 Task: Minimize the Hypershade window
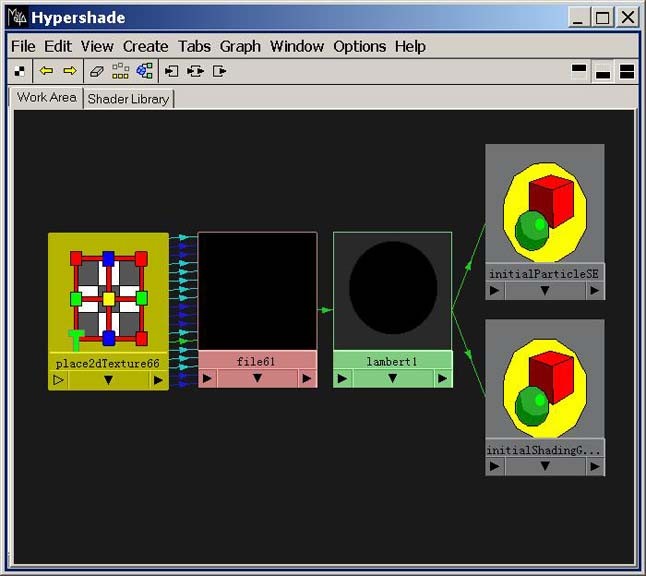tap(578, 18)
